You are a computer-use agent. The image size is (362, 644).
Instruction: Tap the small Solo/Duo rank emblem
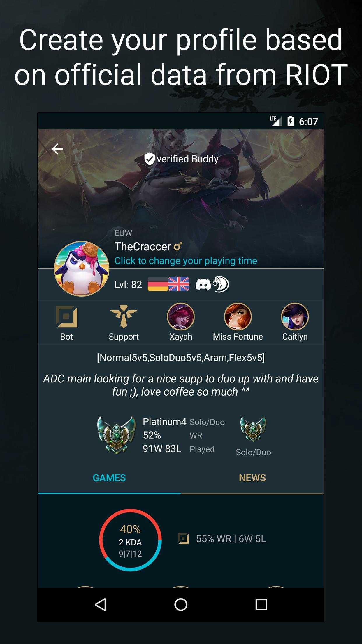pyautogui.click(x=253, y=429)
